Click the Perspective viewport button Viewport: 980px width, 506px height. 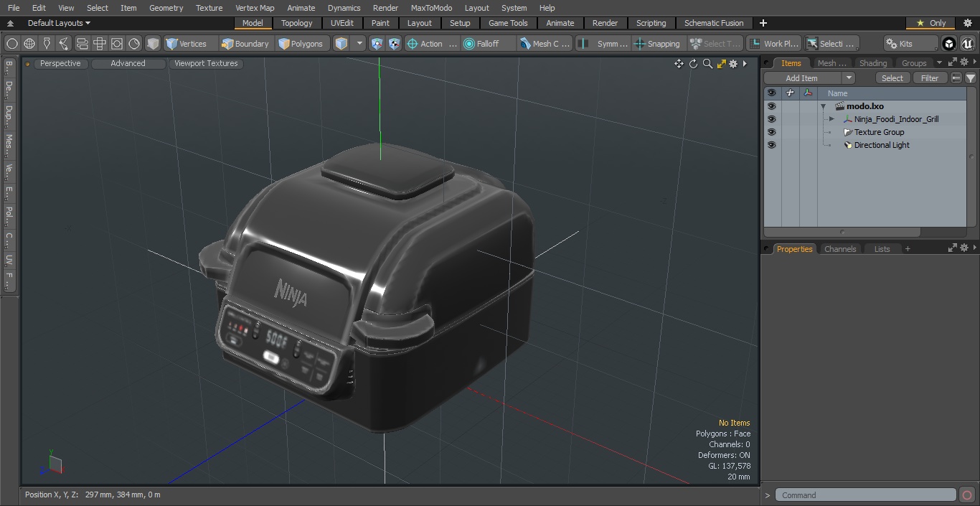tap(60, 63)
